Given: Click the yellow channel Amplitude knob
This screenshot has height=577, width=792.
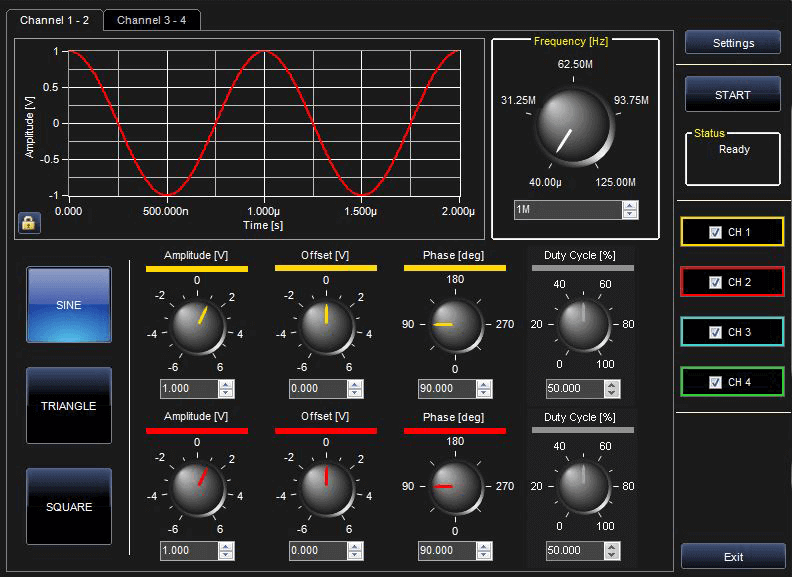Looking at the screenshot, I should (196, 325).
